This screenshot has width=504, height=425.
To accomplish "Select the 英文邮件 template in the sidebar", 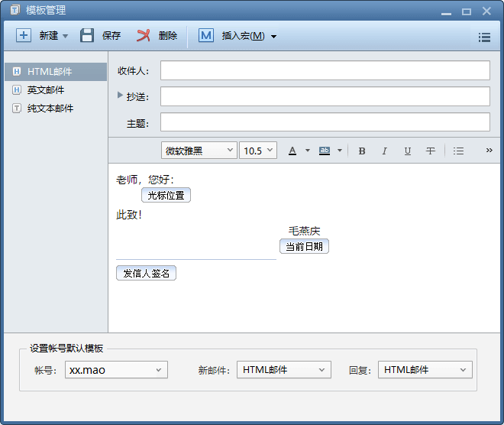I will 46,90.
